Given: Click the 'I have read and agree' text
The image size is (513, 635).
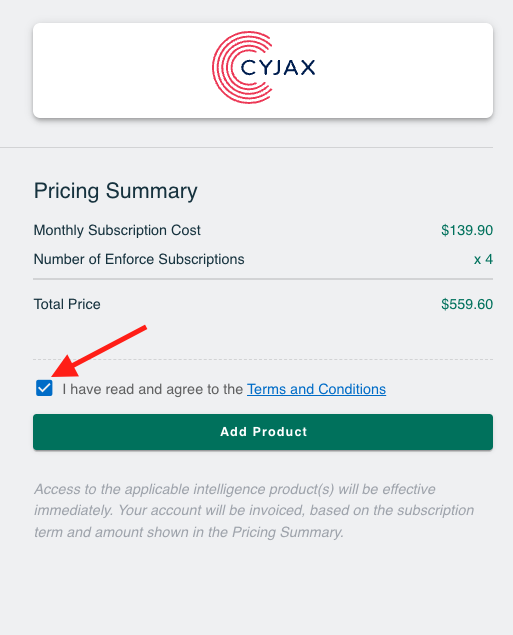Looking at the screenshot, I should 152,389.
